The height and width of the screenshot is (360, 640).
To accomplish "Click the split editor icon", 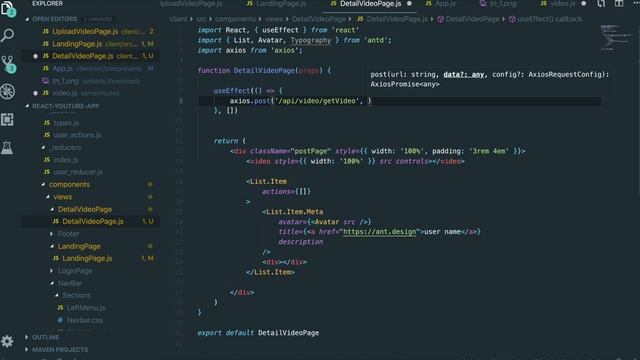I will click(x=619, y=4).
